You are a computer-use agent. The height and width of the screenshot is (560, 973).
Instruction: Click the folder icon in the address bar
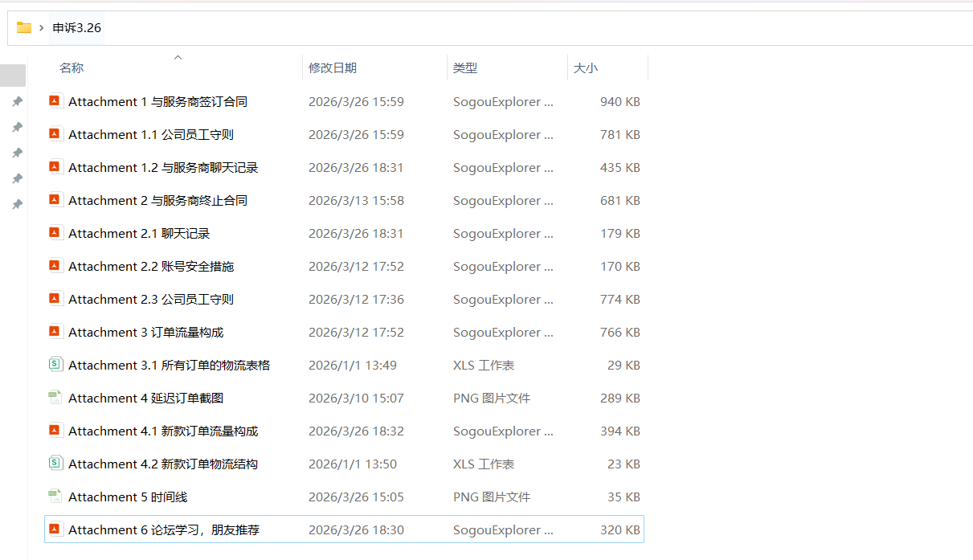[x=24, y=28]
